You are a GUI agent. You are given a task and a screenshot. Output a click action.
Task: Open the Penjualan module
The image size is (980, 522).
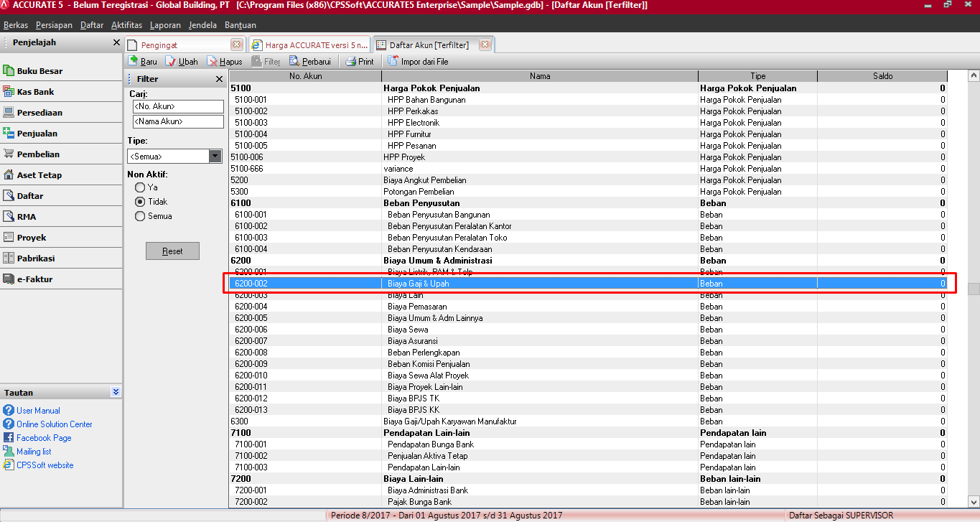(x=37, y=134)
